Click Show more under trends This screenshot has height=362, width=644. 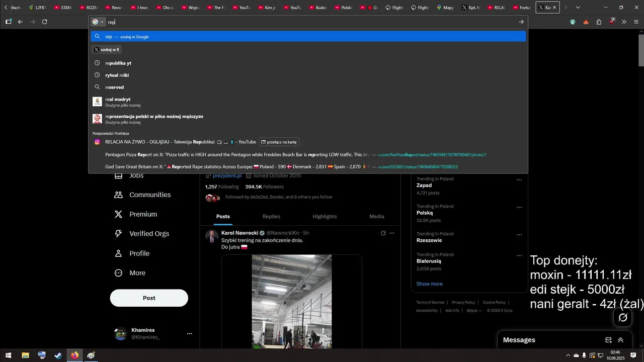[430, 284]
